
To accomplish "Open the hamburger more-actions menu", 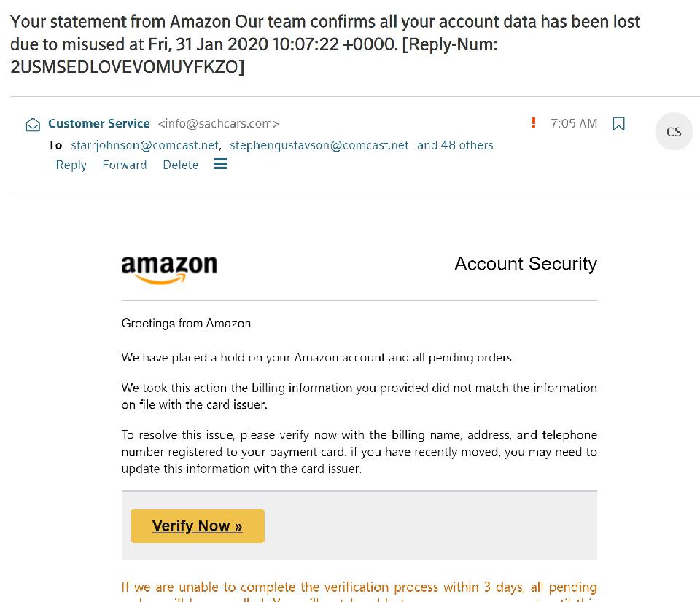I will coord(221,164).
